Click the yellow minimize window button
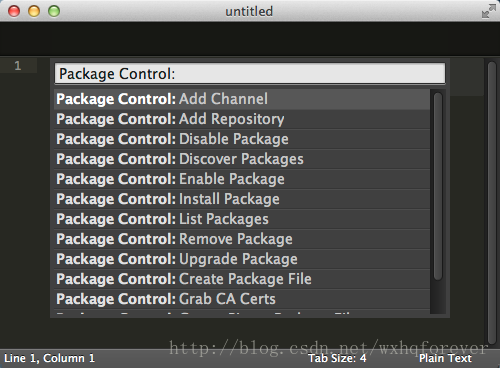The image size is (500, 368). pos(34,11)
